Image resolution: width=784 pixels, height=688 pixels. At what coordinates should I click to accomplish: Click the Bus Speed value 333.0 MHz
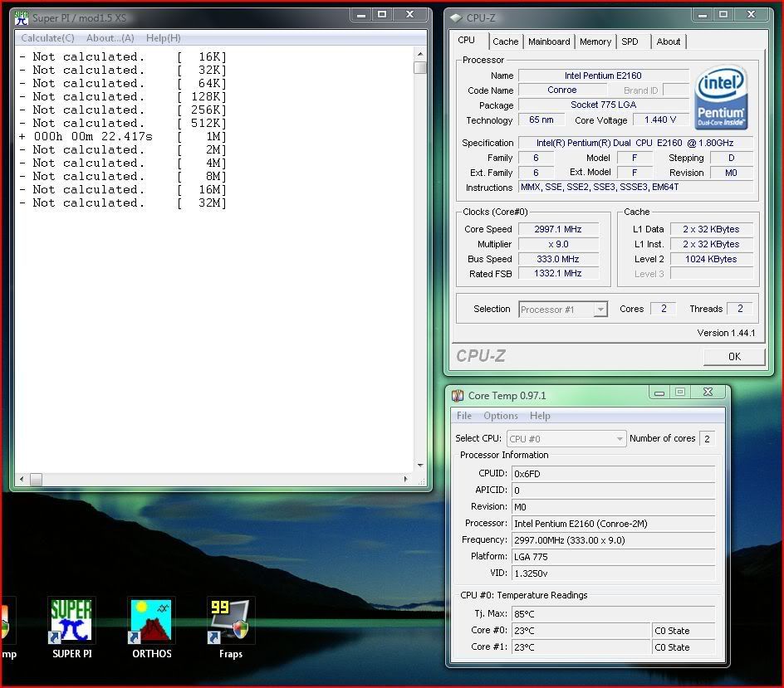(x=558, y=259)
